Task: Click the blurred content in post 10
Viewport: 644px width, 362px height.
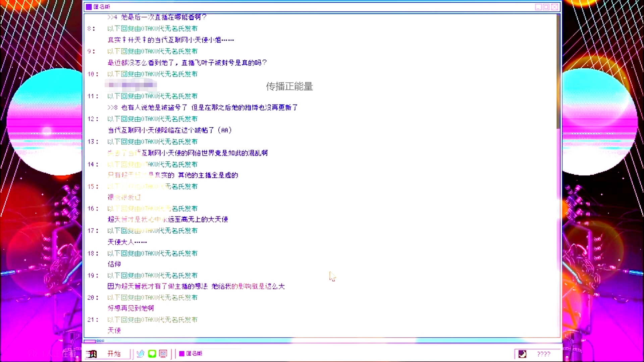Action: point(131,85)
